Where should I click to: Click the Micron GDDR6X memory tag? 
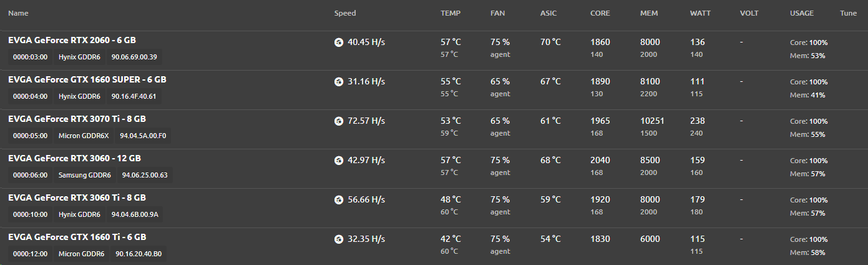point(83,136)
